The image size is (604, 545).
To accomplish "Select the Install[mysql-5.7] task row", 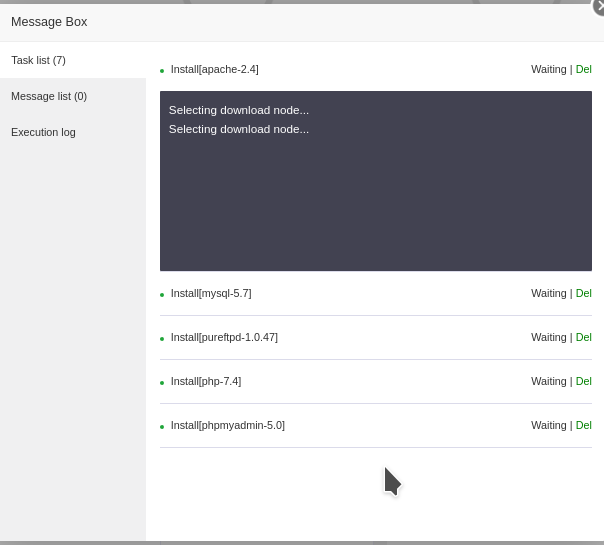I will point(376,293).
